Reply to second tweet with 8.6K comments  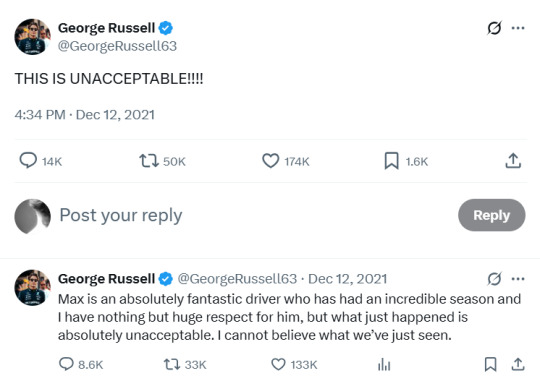click(x=66, y=364)
